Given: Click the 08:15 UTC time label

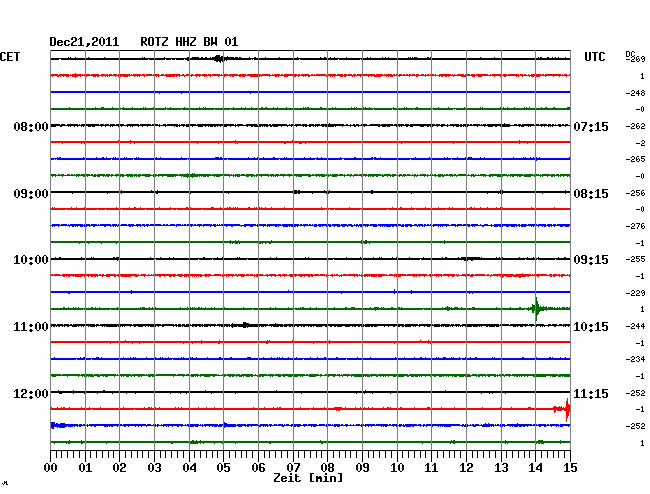Looking at the screenshot, I should click(591, 194).
